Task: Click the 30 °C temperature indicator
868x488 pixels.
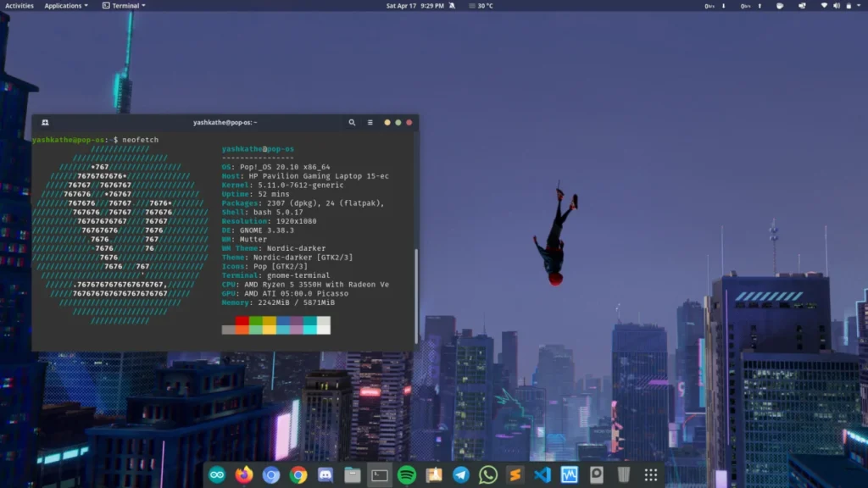Action: coord(481,6)
